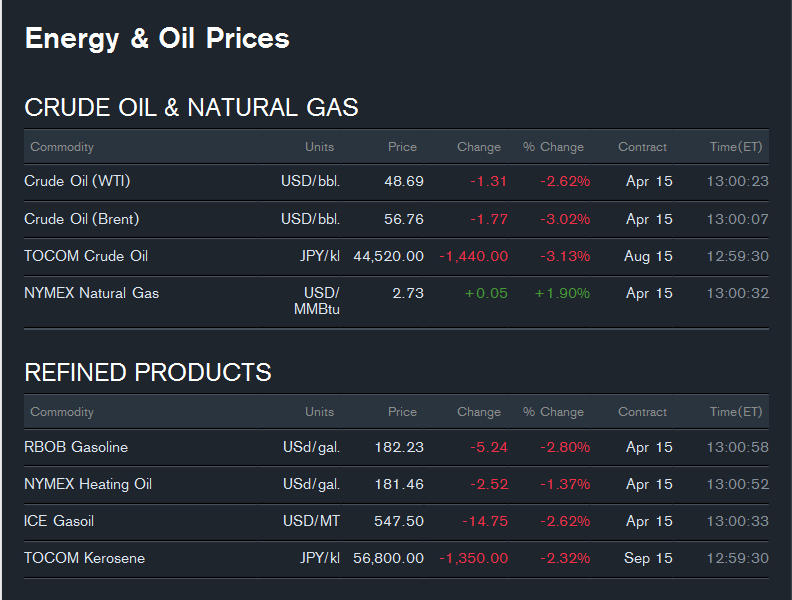Image resolution: width=792 pixels, height=600 pixels.
Task: Click Natural Gas price 2.73
Action: (408, 293)
